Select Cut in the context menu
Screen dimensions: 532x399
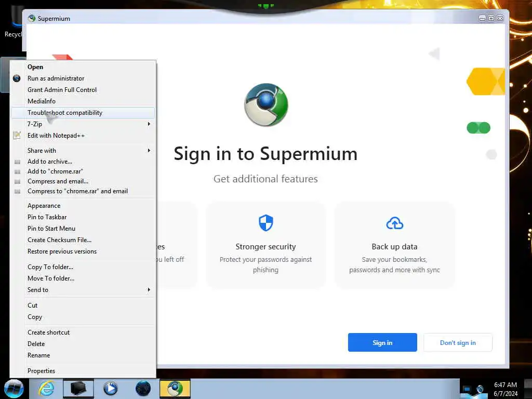coord(83,305)
